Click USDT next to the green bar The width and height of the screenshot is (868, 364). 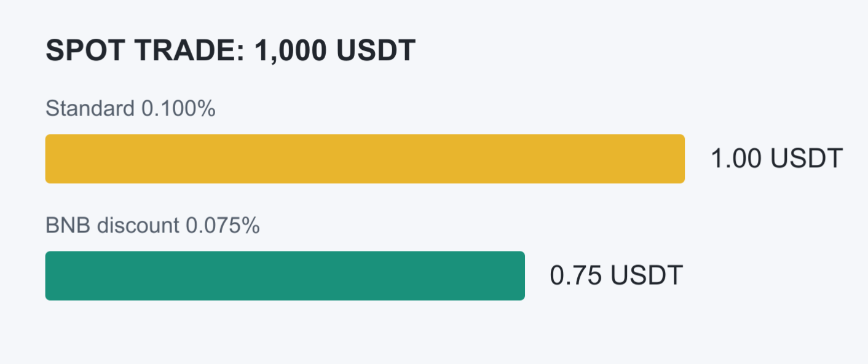pos(647,275)
